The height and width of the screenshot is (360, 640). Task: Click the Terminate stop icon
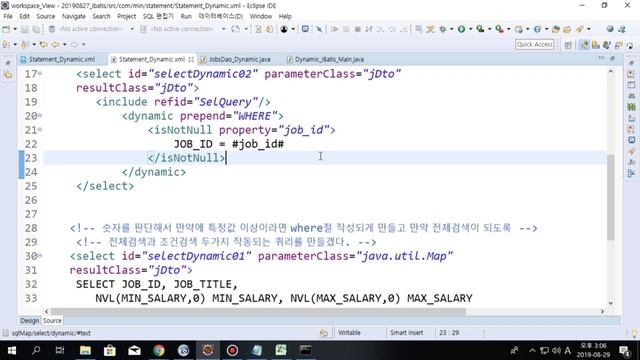357,29
